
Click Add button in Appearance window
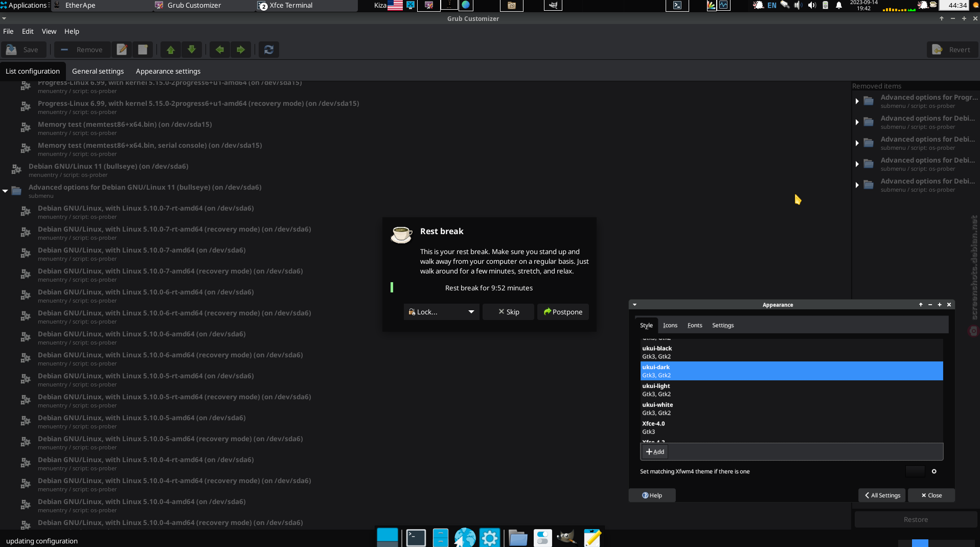tap(655, 452)
